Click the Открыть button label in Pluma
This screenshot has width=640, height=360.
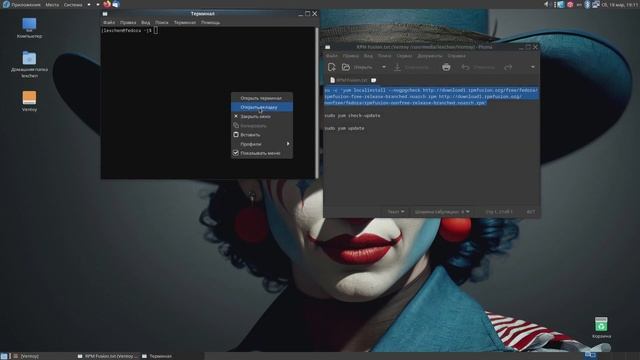click(x=363, y=67)
